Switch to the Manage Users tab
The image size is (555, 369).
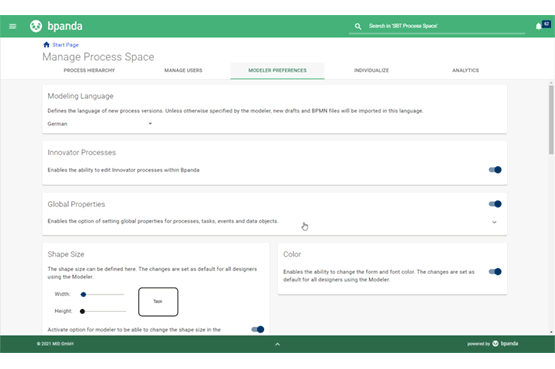click(183, 70)
